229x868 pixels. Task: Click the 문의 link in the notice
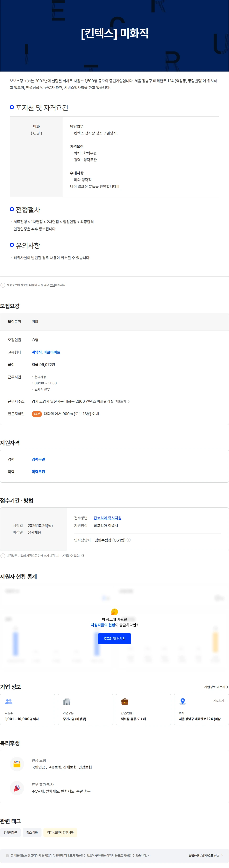(x=52, y=285)
